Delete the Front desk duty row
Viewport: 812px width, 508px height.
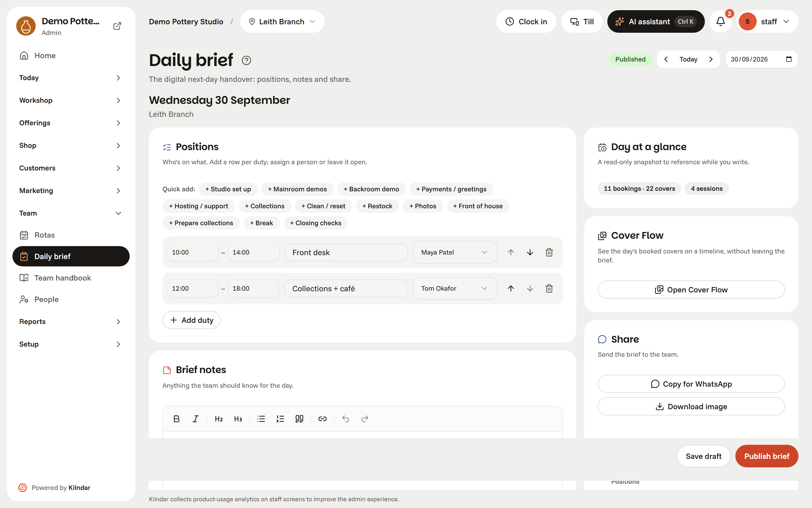click(x=549, y=252)
